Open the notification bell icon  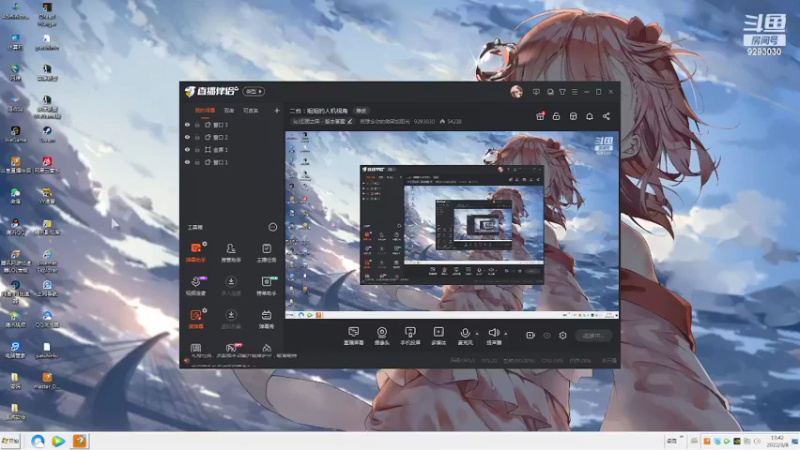pyautogui.click(x=589, y=116)
